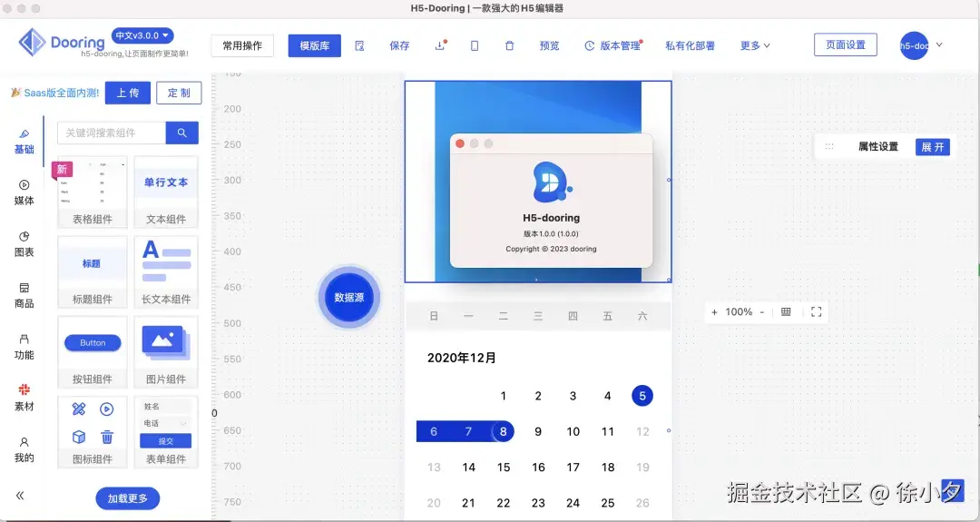
Task: Click 保存 to save the page
Action: pos(399,45)
